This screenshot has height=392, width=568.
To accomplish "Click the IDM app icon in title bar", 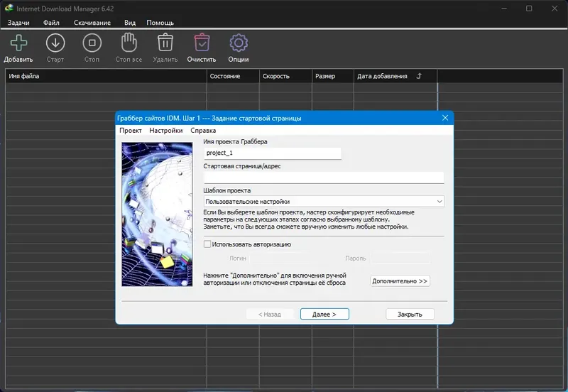I will point(9,9).
